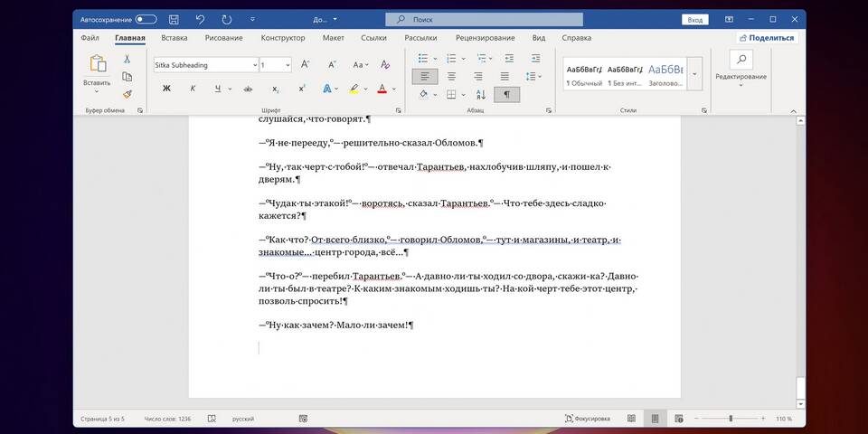This screenshot has width=868, height=434.
Task: Open Text Effects glowing A icon
Action: pyautogui.click(x=327, y=89)
